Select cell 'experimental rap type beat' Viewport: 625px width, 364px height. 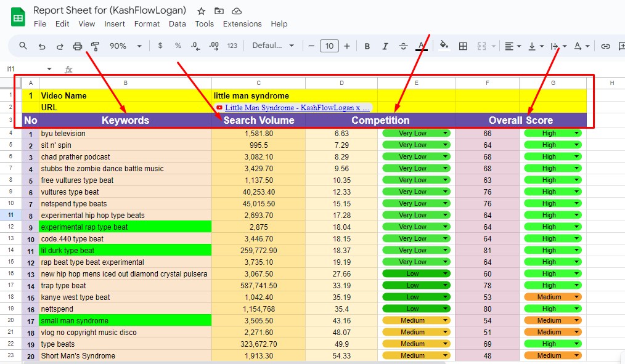pyautogui.click(x=125, y=227)
